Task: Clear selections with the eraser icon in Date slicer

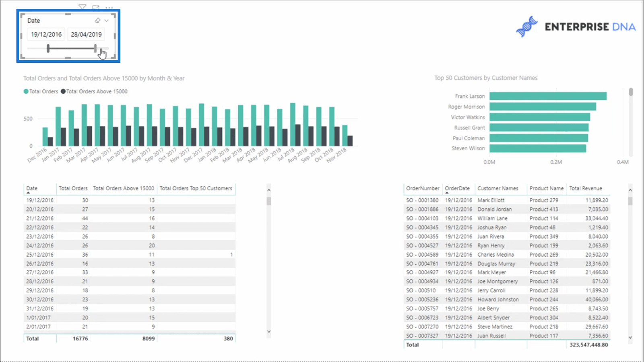Action: (97, 21)
